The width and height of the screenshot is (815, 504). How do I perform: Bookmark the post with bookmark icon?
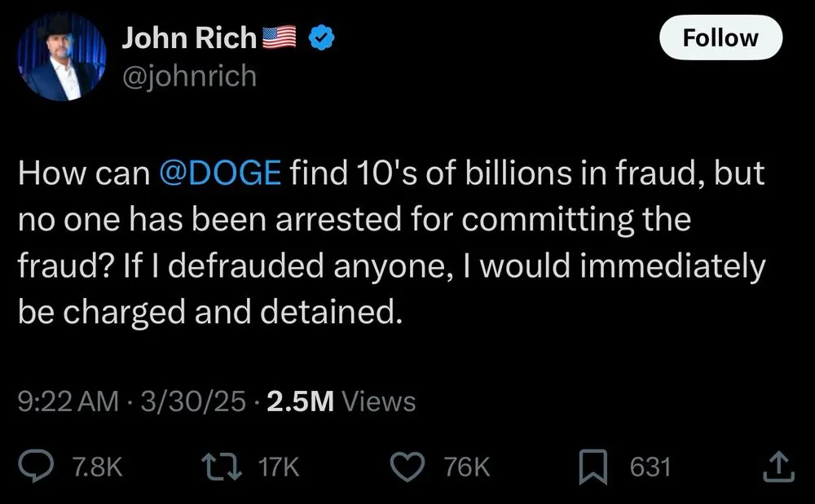[593, 467]
